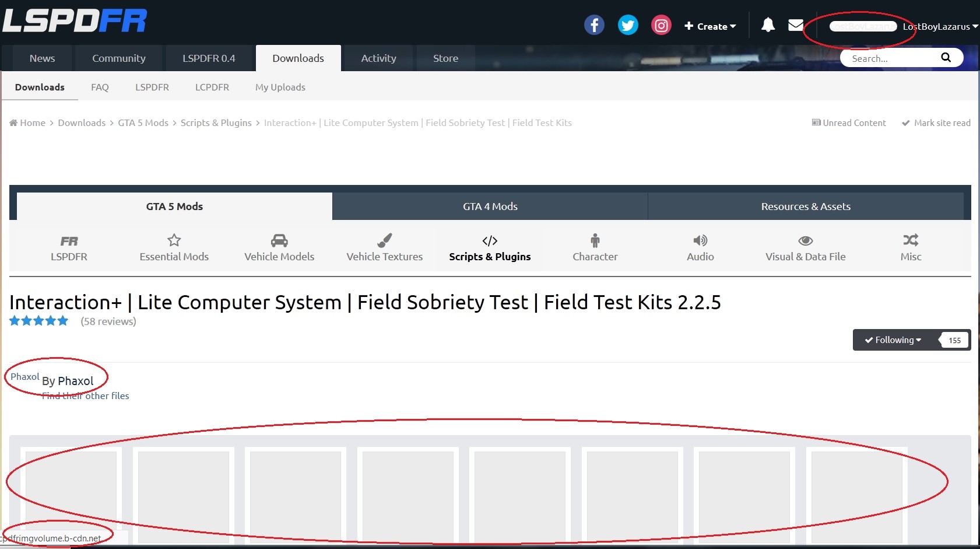Open the LostBoyLazarus account dropdown
This screenshot has width=980, height=549.
(940, 26)
